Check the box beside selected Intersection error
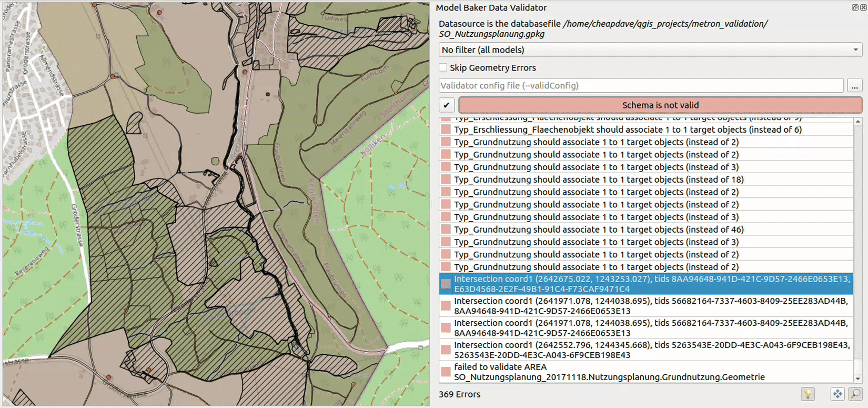This screenshot has width=868, height=408. 446,284
